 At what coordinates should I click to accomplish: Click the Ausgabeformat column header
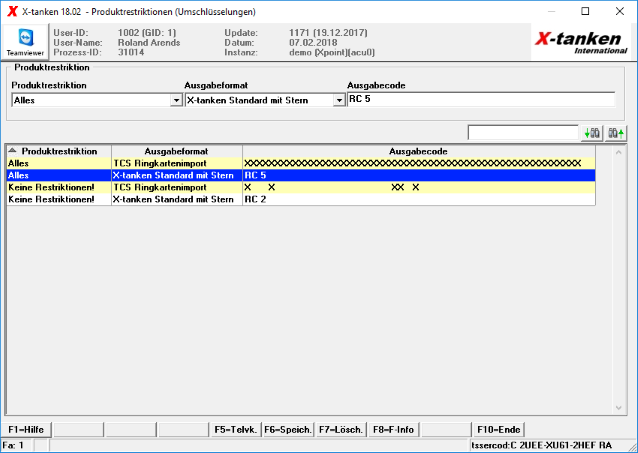(x=177, y=151)
